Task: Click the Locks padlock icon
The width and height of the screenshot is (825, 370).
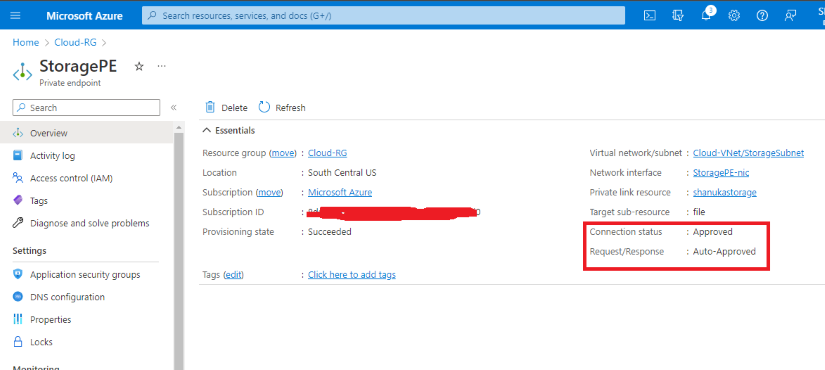Action: click(18, 342)
